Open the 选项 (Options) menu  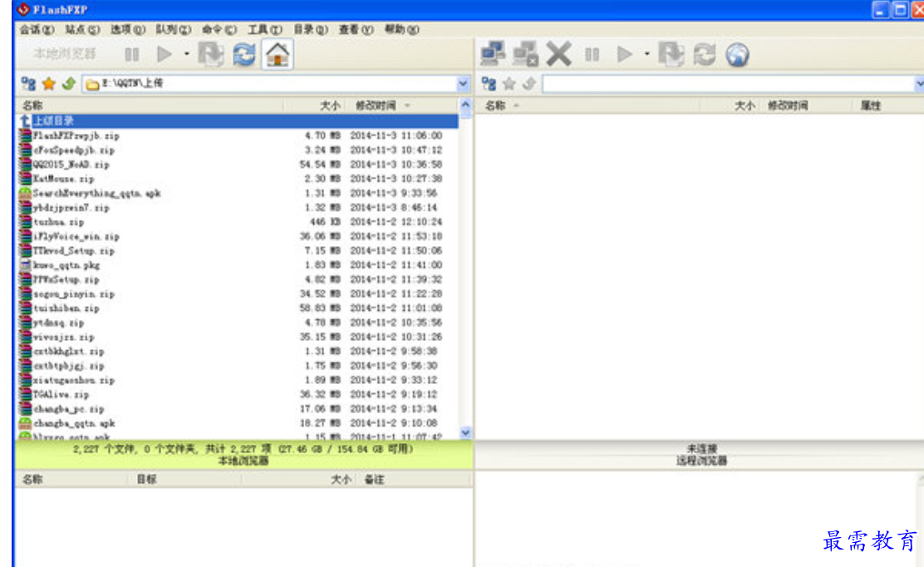click(127, 29)
